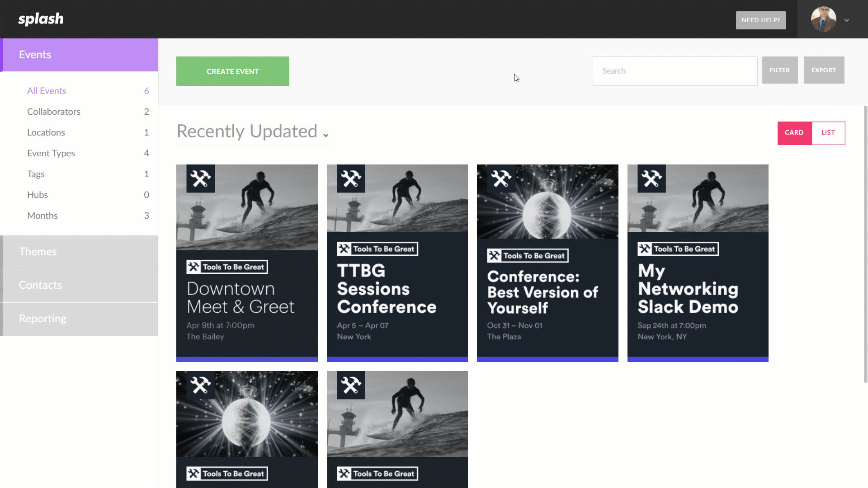Open the TTBG Sessions Conference event title
The image size is (868, 488).
click(387, 289)
